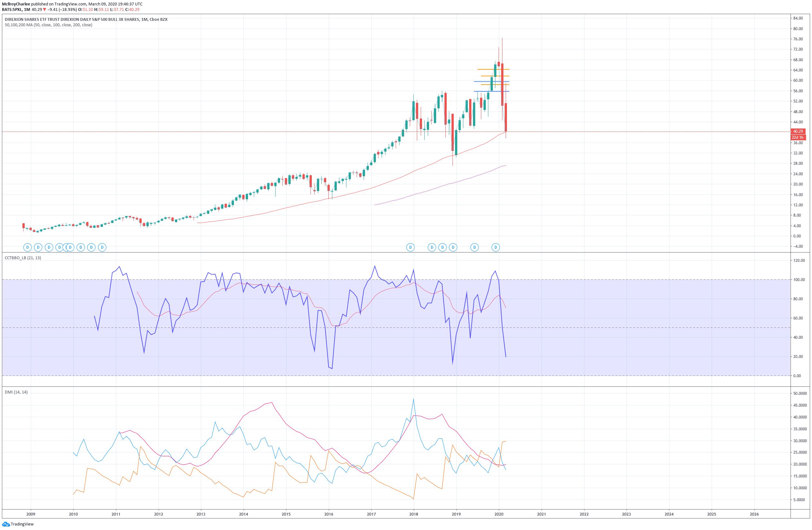Screen dimensions: 812x530
Task: Click the 120.00 value on the CCTBBO scale
Action: [x=799, y=261]
